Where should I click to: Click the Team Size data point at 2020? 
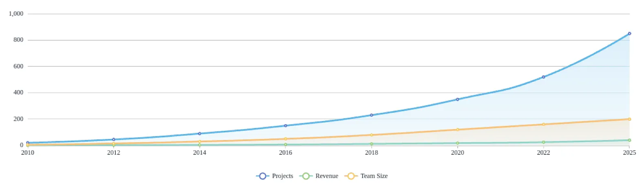457,130
